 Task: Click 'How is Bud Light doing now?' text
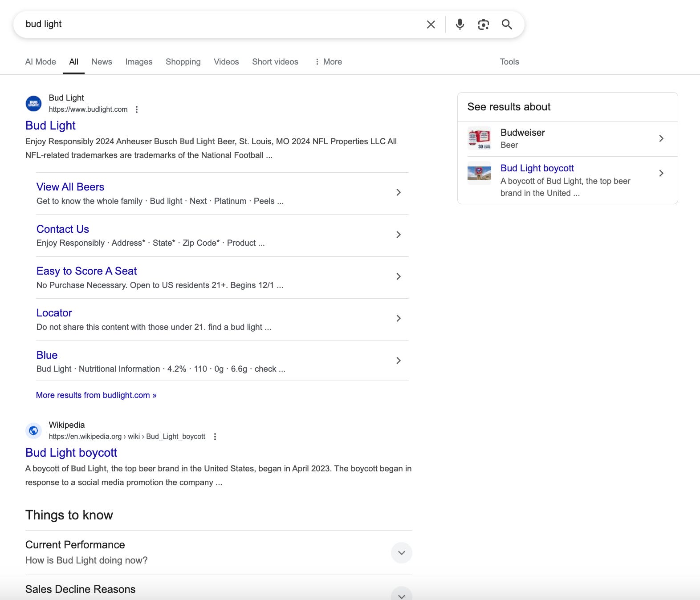(x=86, y=560)
